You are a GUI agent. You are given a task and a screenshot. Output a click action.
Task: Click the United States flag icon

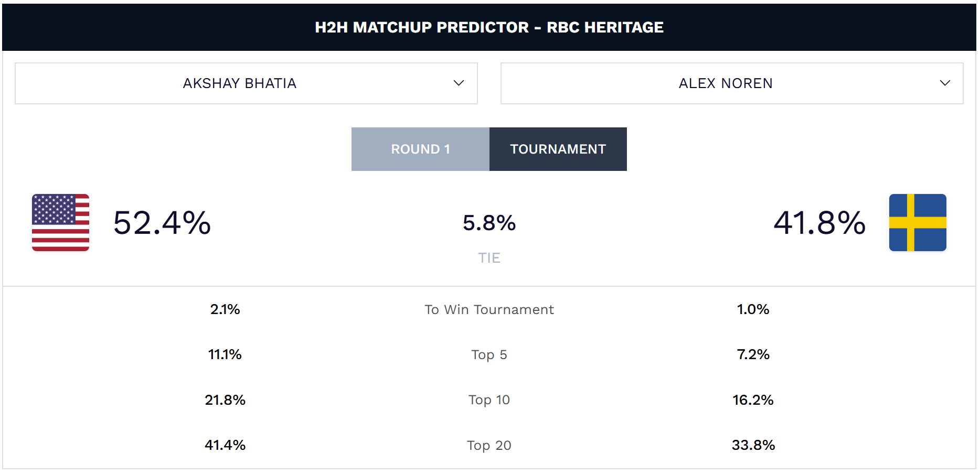(x=60, y=222)
